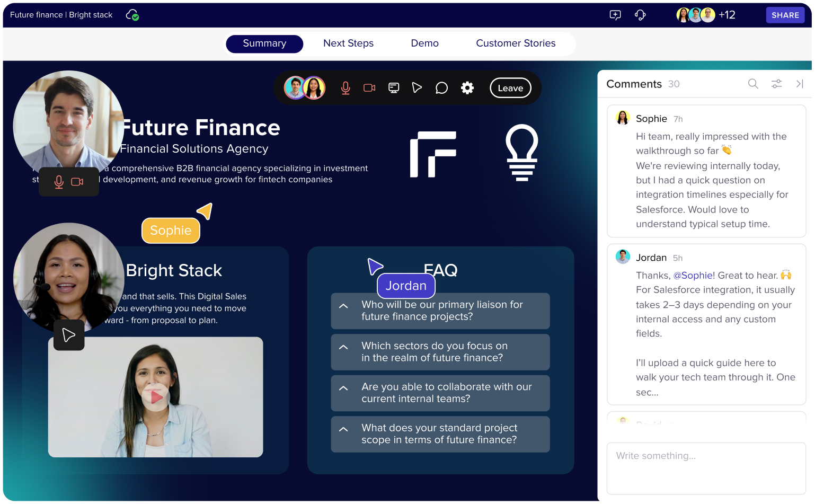Screen dimensions: 815x504
Task: Toggle camera in the call toolbar
Action: tap(369, 88)
